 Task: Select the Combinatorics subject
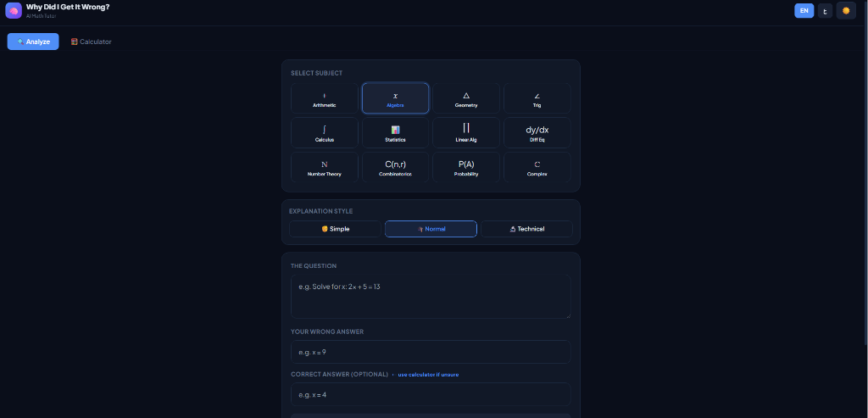pyautogui.click(x=395, y=167)
